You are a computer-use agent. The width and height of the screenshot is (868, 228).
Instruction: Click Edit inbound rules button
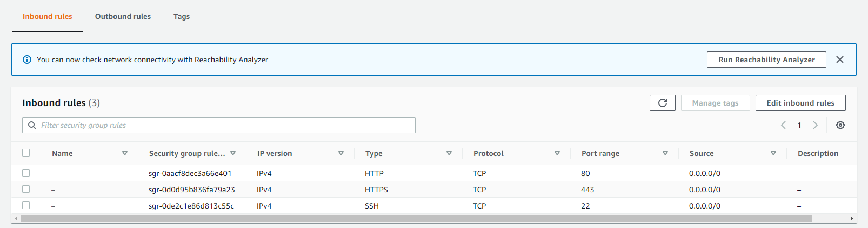pyautogui.click(x=800, y=103)
